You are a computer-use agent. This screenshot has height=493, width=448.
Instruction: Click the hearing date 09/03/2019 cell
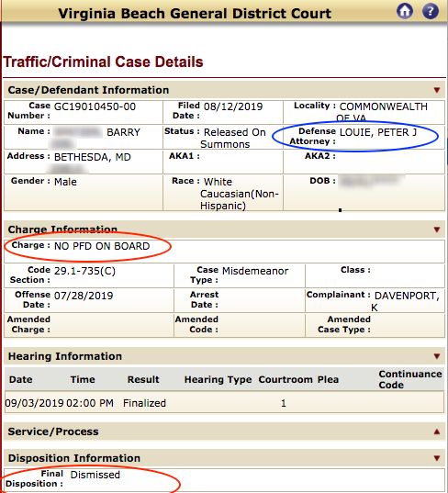click(34, 403)
